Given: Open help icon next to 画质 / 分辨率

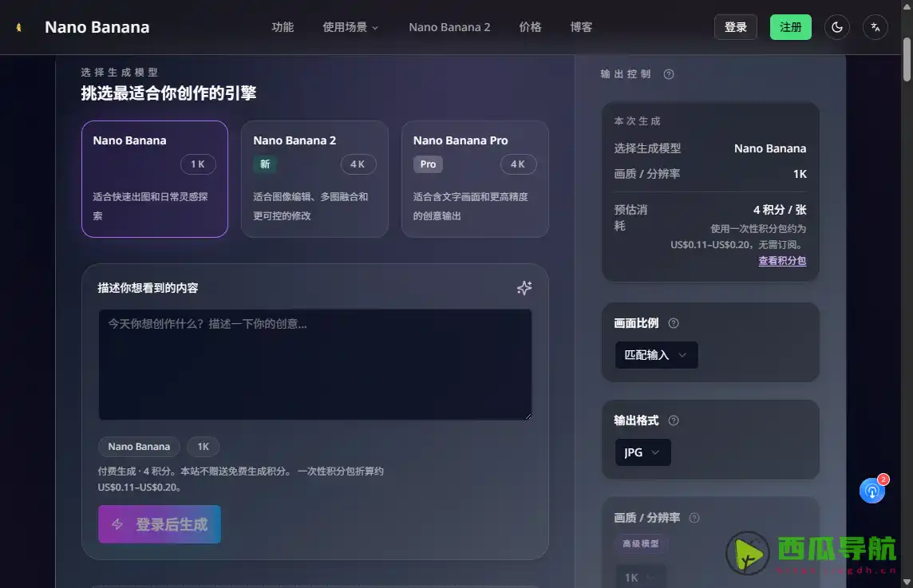Looking at the screenshot, I should tap(694, 518).
